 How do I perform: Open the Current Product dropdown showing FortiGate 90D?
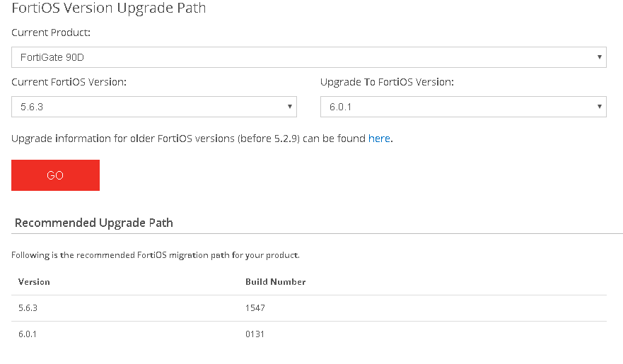308,57
